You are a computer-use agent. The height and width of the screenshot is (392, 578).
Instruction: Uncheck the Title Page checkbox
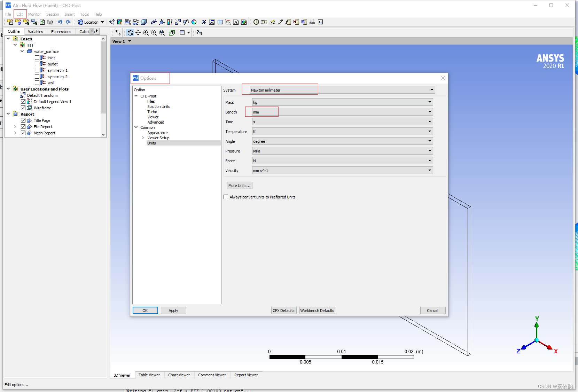[23, 120]
